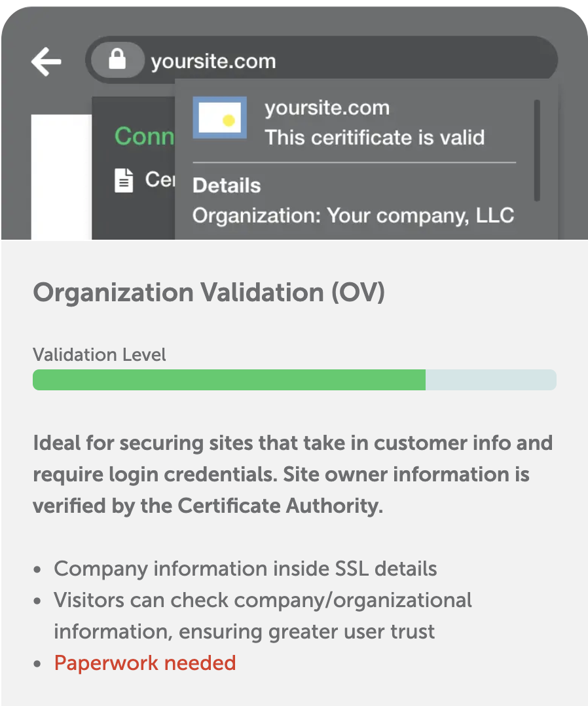The height and width of the screenshot is (706, 588).
Task: Click the unfilled end of the validation bar
Action: (490, 380)
